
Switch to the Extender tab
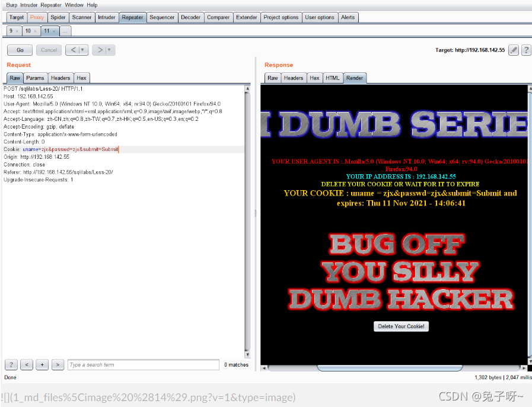pyautogui.click(x=247, y=17)
